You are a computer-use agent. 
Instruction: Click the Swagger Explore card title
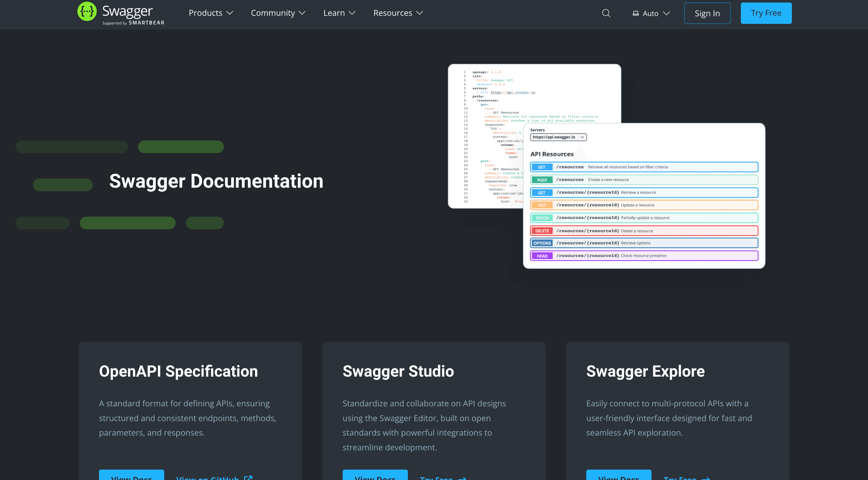(645, 371)
